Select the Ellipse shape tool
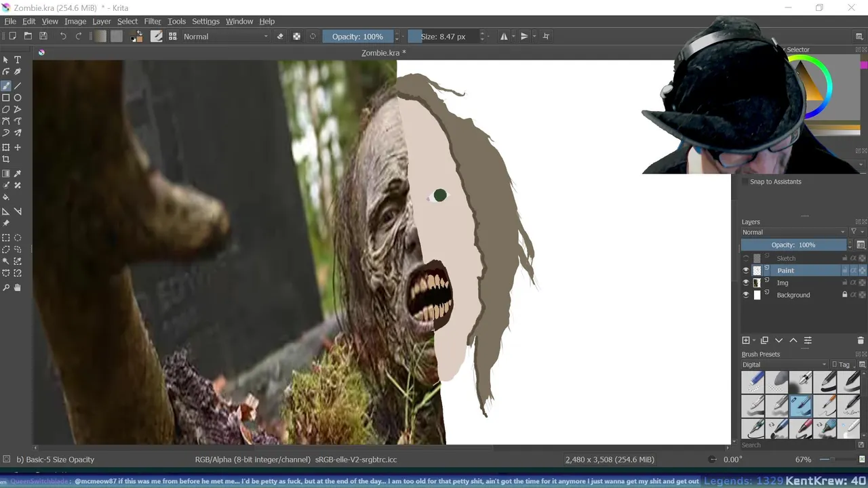This screenshot has width=868, height=488. pyautogui.click(x=18, y=98)
